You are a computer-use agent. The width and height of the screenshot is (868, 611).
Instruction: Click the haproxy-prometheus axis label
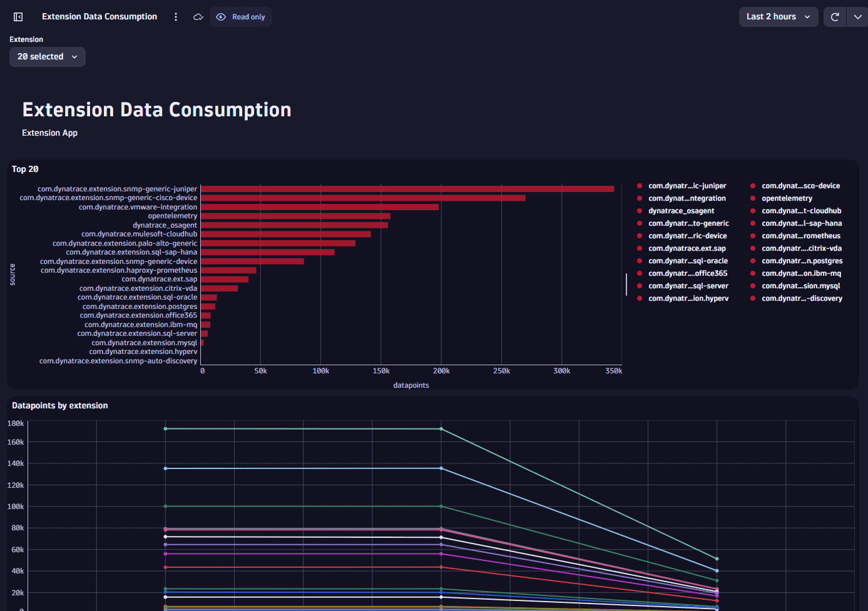[119, 270]
